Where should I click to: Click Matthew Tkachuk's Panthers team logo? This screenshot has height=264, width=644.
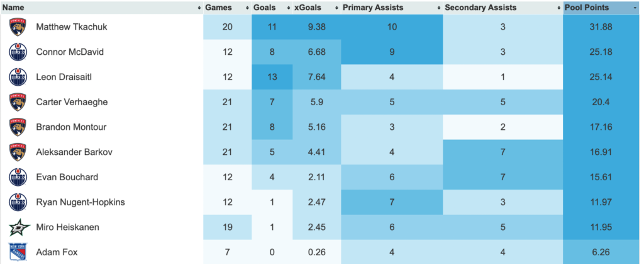(18, 27)
